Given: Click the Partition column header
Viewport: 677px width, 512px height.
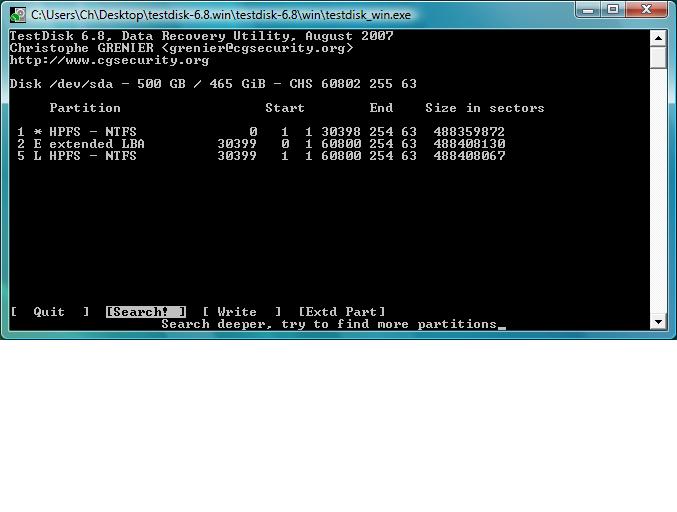Looking at the screenshot, I should [x=85, y=108].
